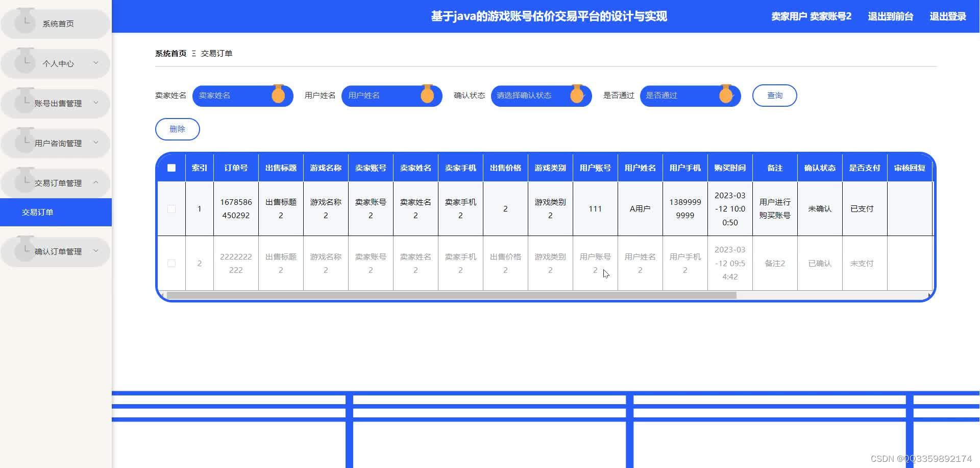Click the 确认状态 column header
This screenshot has width=980, height=468.
820,168
